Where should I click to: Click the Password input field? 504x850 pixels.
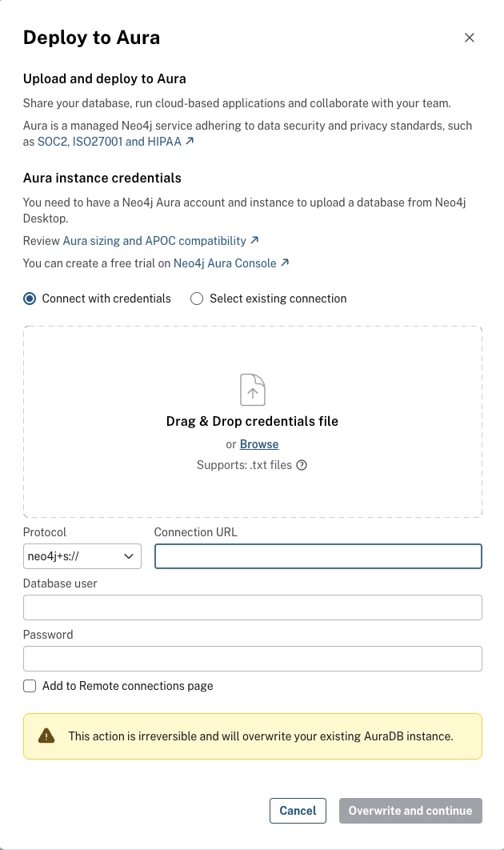(252, 658)
